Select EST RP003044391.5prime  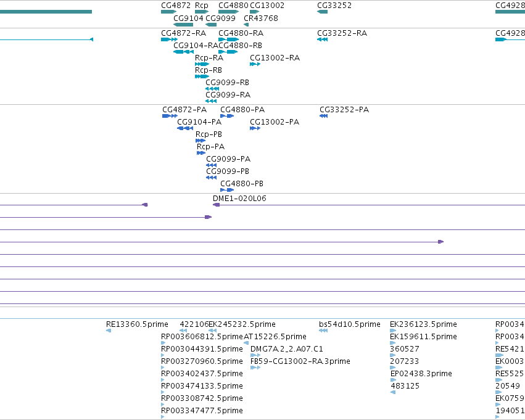point(163,355)
